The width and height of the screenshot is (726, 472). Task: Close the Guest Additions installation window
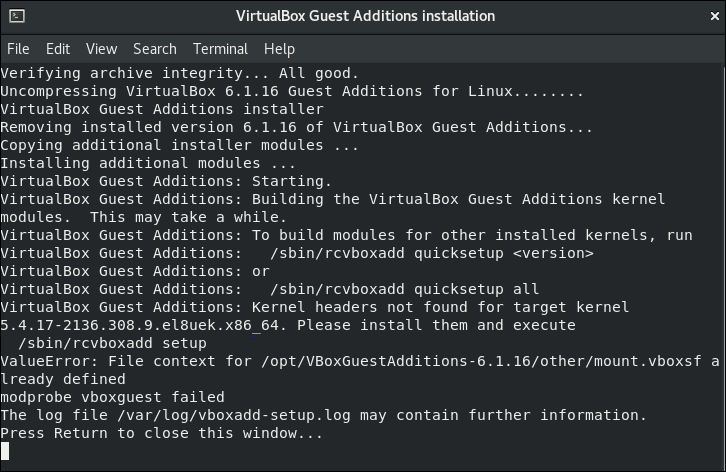[714, 16]
